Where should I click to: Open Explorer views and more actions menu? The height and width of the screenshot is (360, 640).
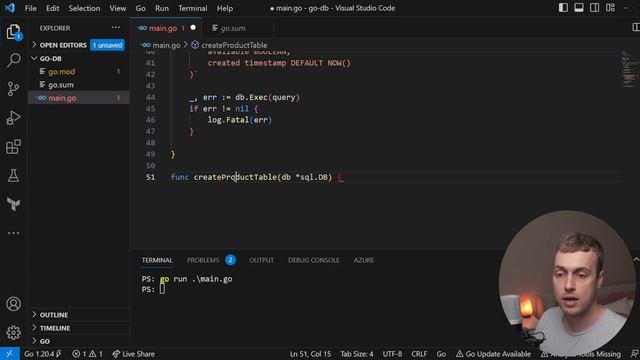click(116, 28)
